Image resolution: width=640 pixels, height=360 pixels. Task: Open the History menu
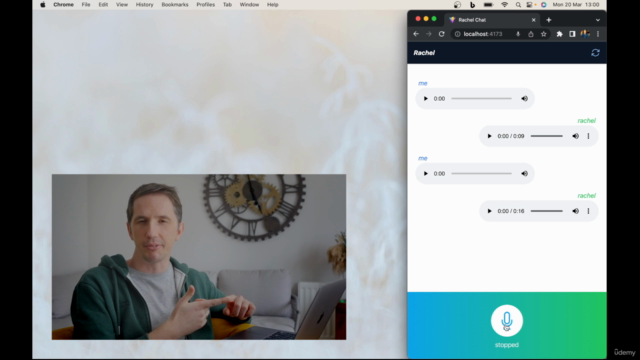click(x=144, y=4)
